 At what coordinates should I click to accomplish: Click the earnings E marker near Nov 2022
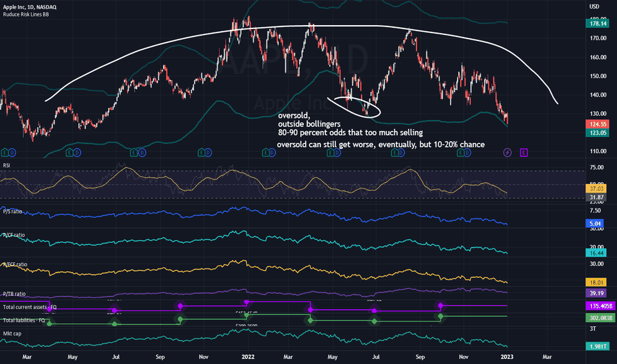[x=460, y=152]
